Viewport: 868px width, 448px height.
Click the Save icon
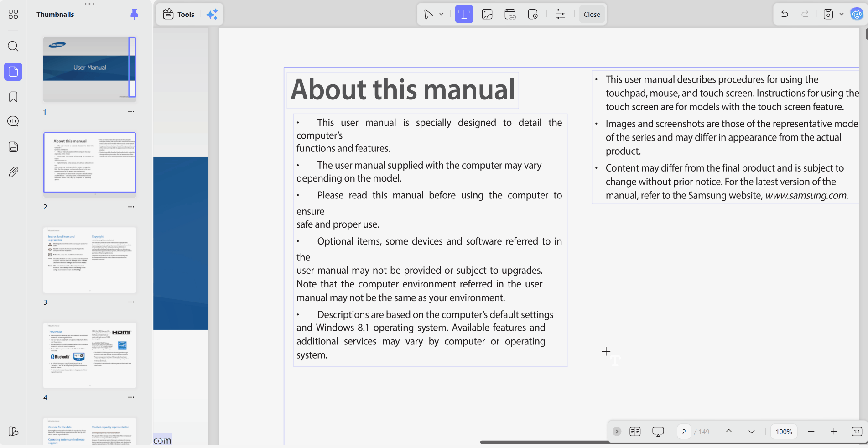(x=828, y=14)
